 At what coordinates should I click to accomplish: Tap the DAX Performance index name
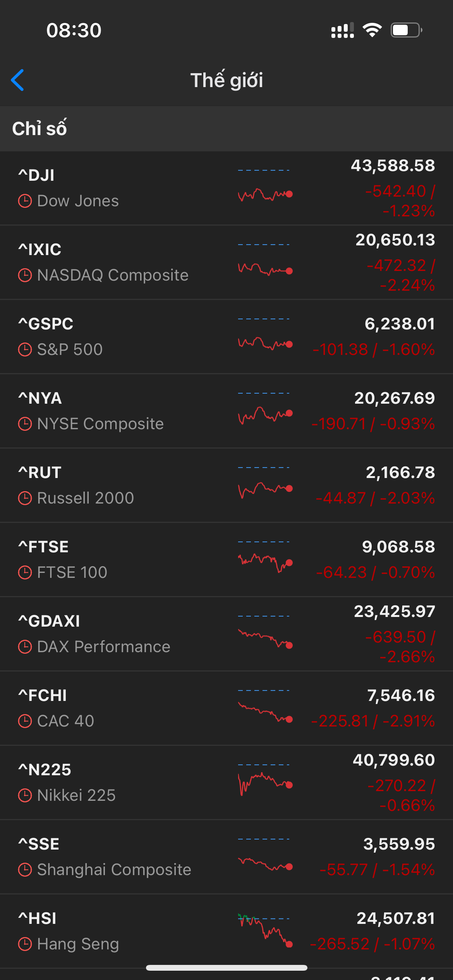104,647
